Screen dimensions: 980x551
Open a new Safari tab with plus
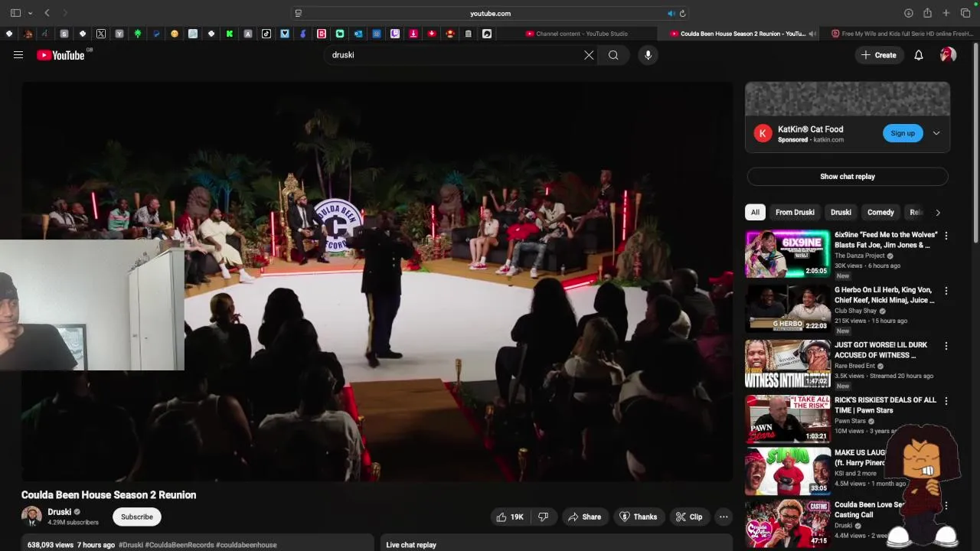(946, 13)
